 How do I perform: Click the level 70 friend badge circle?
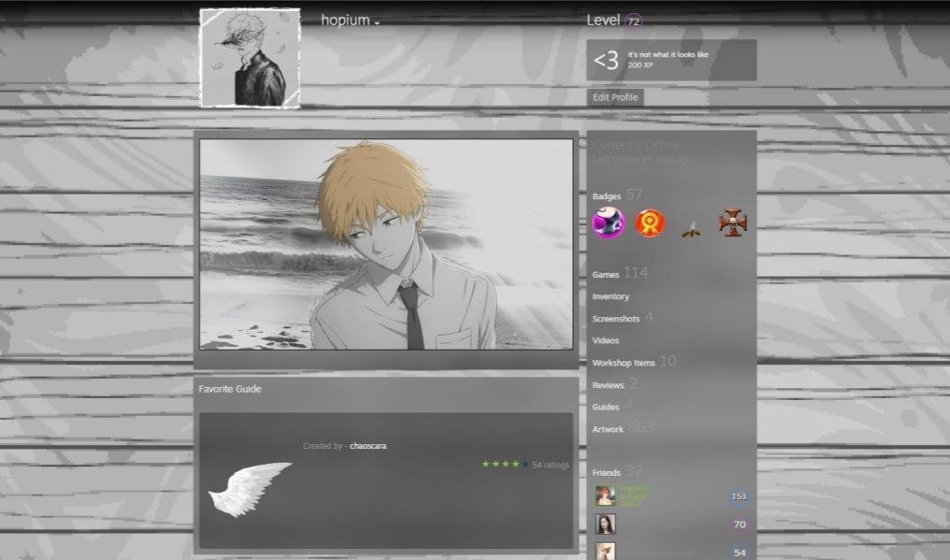pyautogui.click(x=740, y=524)
